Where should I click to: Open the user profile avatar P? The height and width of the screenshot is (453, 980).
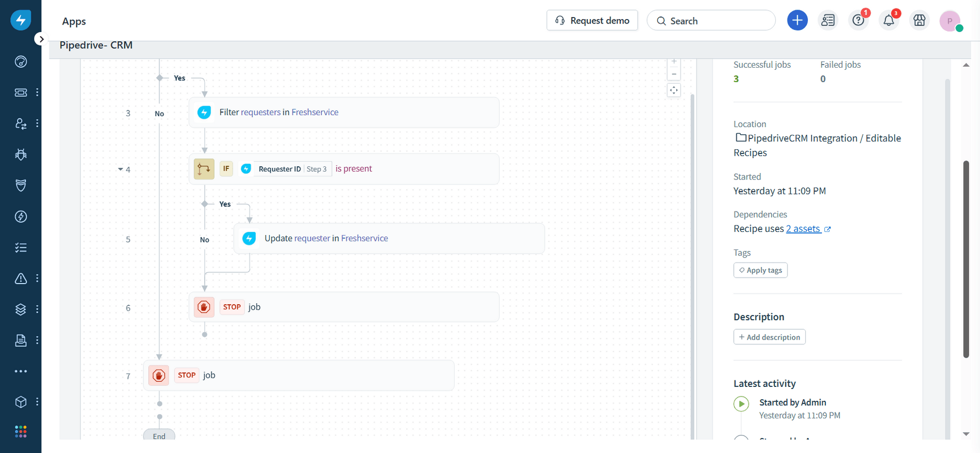coord(950,21)
